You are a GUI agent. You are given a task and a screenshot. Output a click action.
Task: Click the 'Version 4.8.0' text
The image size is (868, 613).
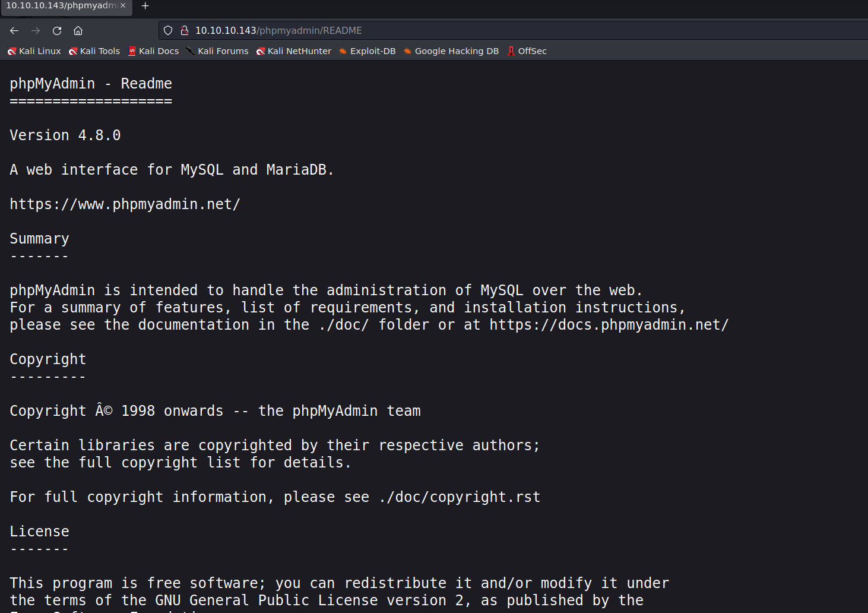(65, 135)
